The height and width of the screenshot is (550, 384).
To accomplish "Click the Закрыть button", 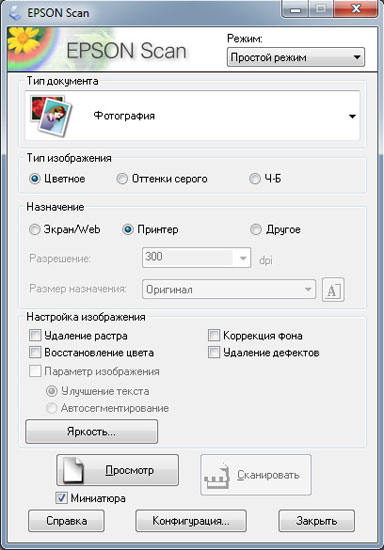I will (x=317, y=521).
